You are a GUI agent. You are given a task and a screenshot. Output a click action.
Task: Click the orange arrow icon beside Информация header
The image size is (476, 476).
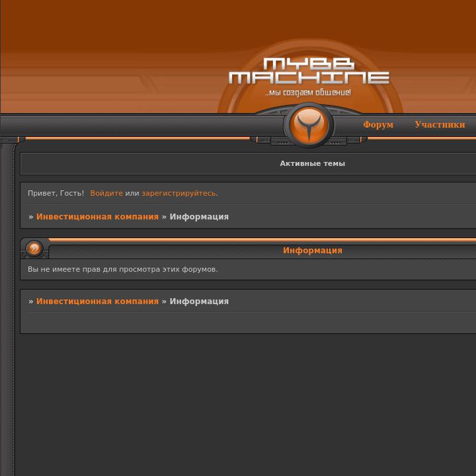34,249
